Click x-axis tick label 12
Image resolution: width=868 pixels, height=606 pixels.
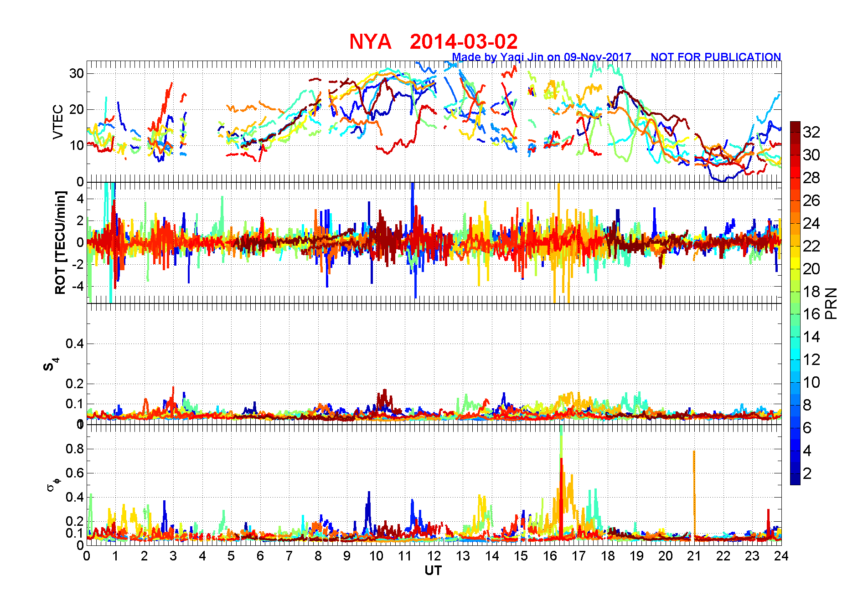434,556
